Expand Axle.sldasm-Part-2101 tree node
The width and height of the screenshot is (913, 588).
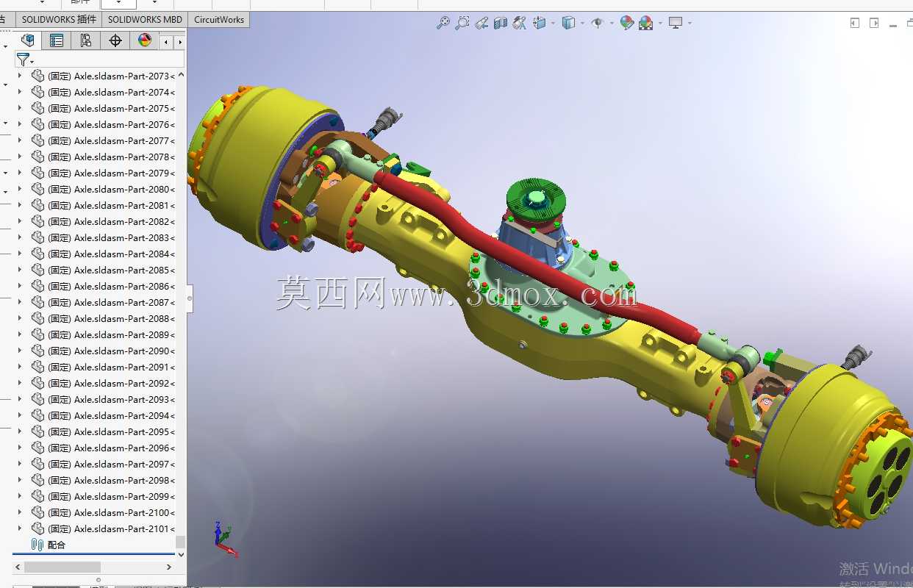(x=20, y=528)
